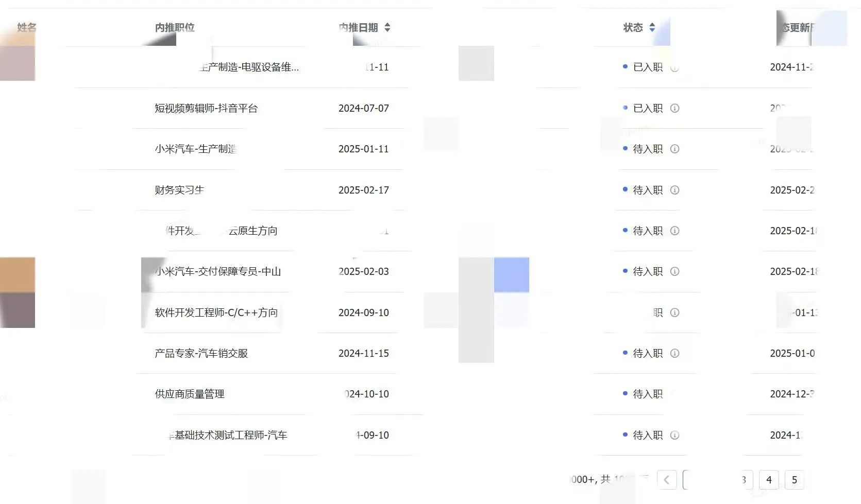
Task: Go to page 4 of results
Action: click(769, 479)
